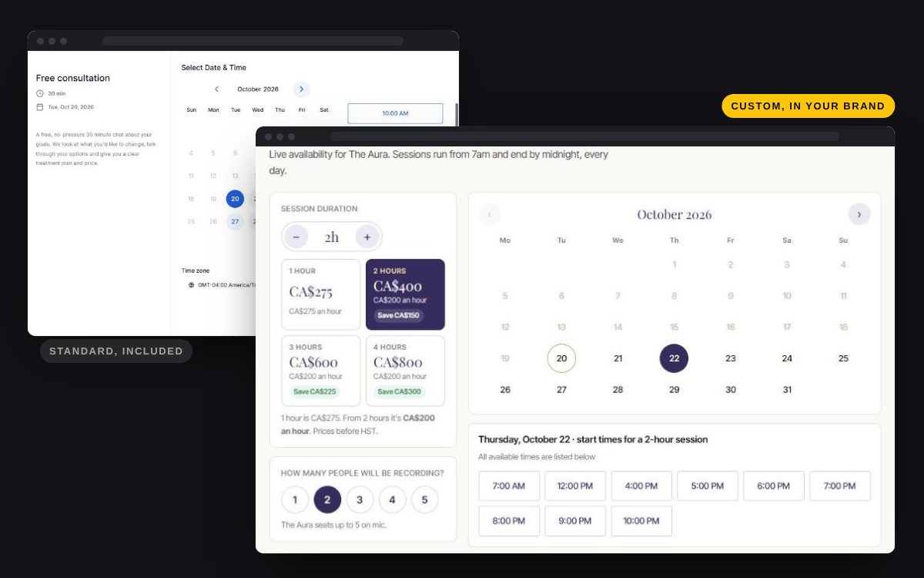The image size is (924, 578).
Task: Click 'Free consultation' title
Action: coord(73,78)
